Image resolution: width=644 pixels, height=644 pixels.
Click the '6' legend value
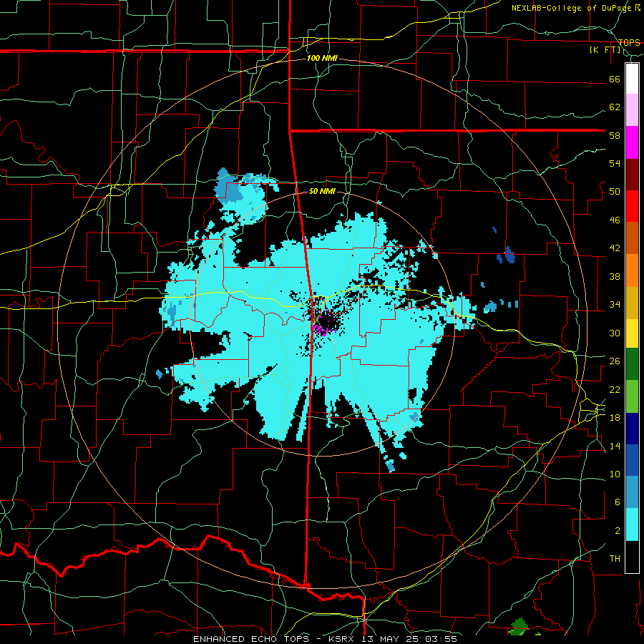pos(618,502)
